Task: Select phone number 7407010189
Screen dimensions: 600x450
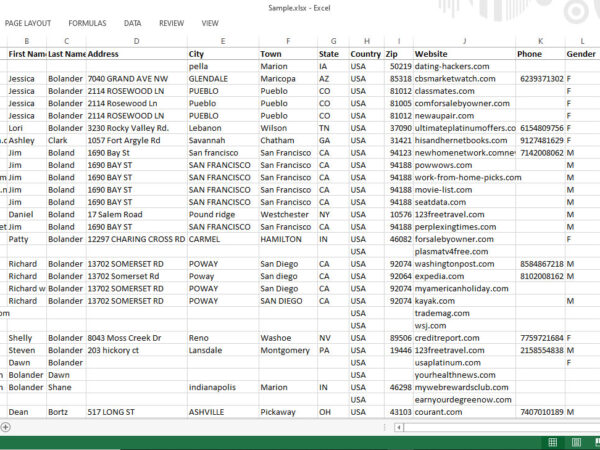Action: [x=540, y=412]
